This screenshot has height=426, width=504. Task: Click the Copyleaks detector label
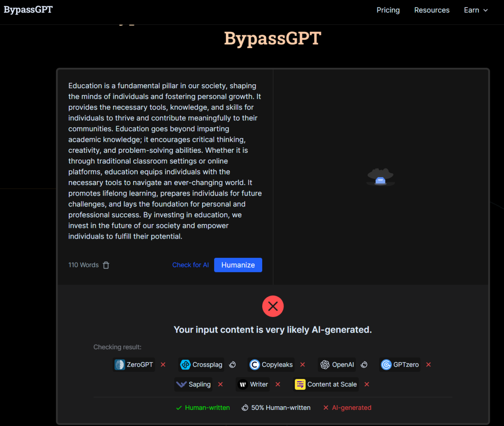(x=277, y=365)
